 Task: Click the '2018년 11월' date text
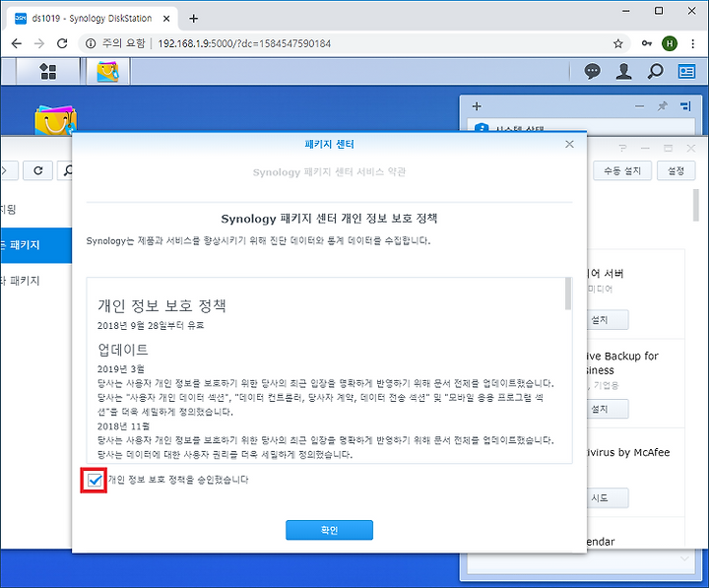(123, 426)
